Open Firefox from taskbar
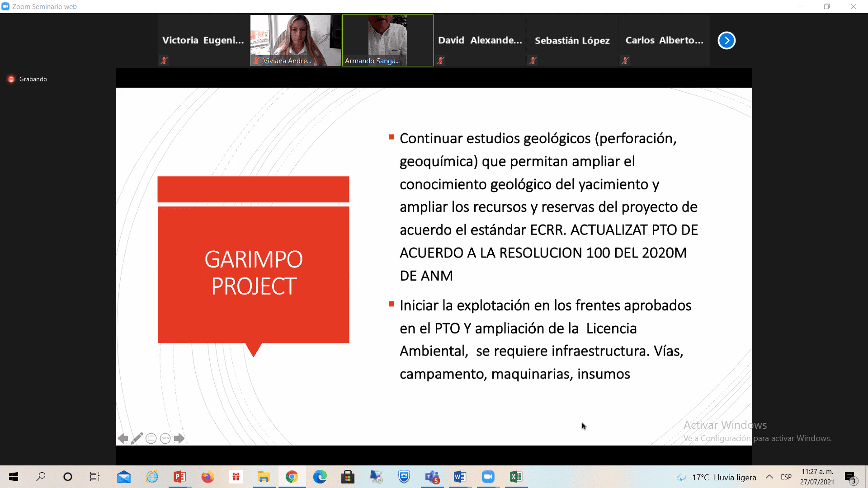 [x=208, y=477]
